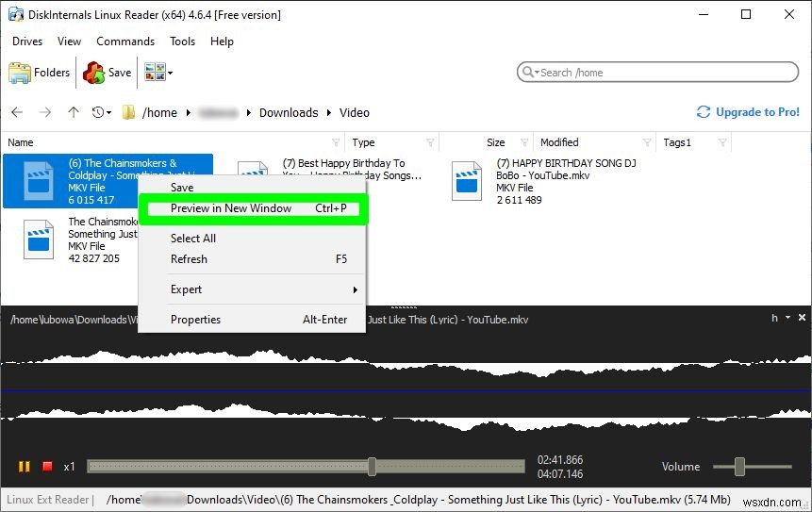Change the x1 playback speed
812x512 pixels.
click(x=70, y=467)
